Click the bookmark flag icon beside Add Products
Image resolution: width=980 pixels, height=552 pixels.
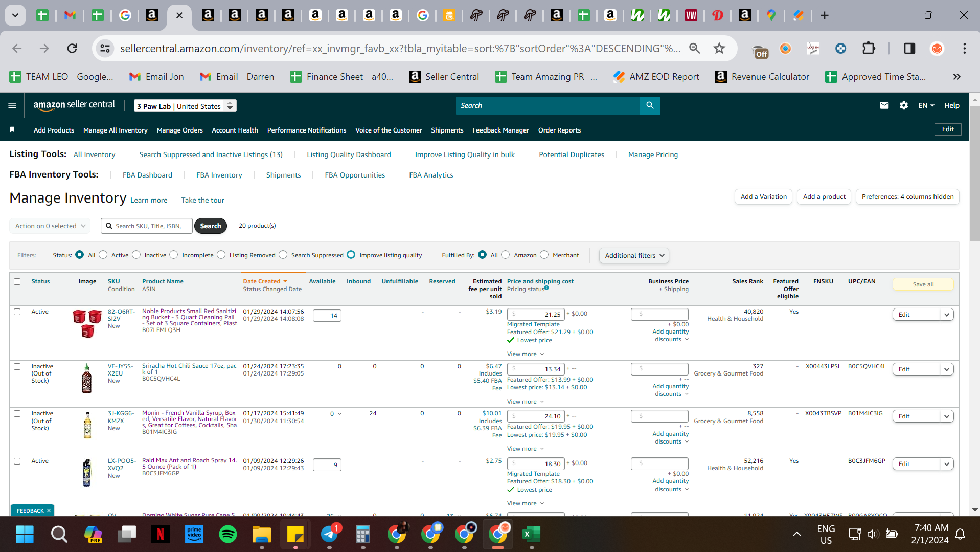pos(12,130)
